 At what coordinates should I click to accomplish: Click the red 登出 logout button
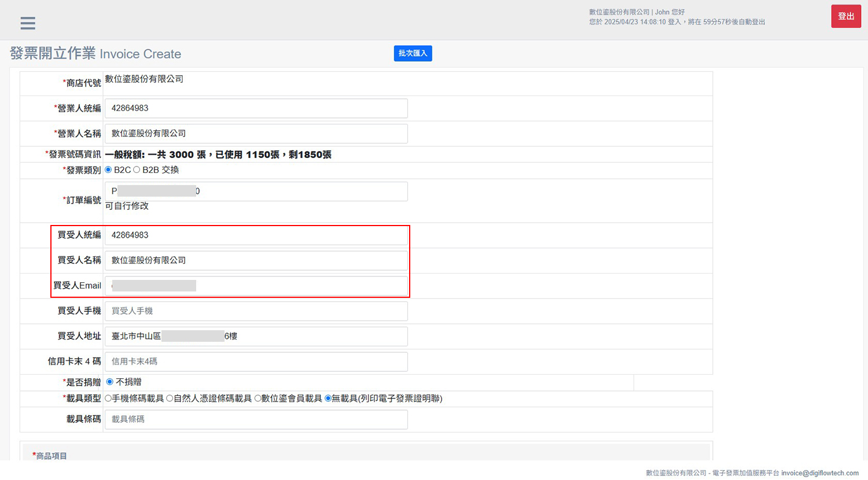pos(845,16)
